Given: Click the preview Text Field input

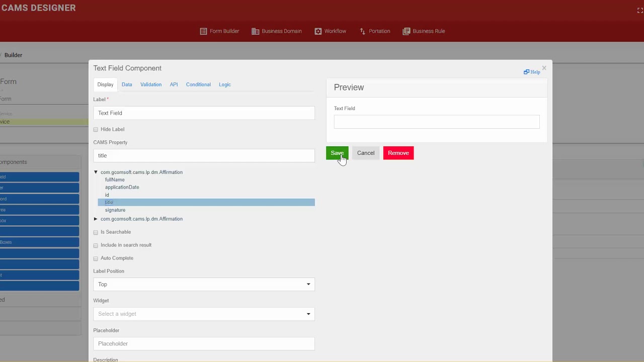Looking at the screenshot, I should 437,122.
